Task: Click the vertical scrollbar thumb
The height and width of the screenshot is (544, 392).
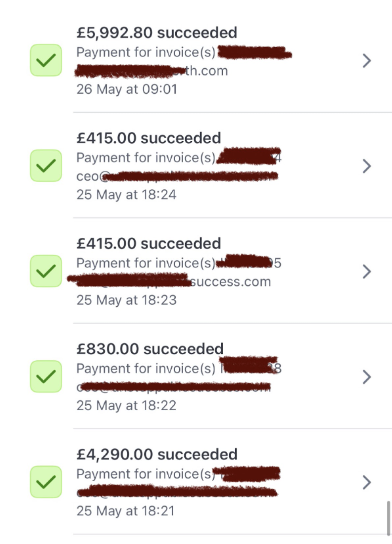Action: point(389,518)
